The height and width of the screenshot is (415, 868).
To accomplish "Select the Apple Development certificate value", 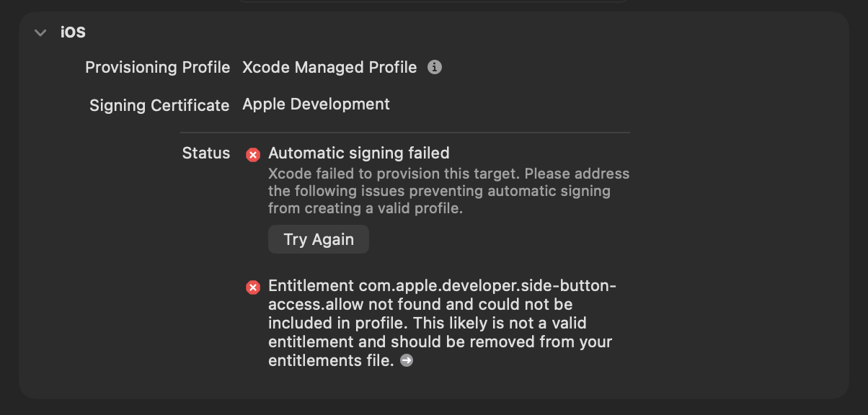I will [x=316, y=104].
